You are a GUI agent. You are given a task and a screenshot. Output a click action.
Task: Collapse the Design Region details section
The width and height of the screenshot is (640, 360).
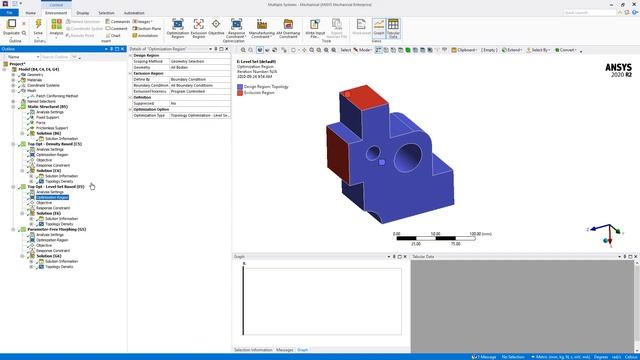(131, 55)
